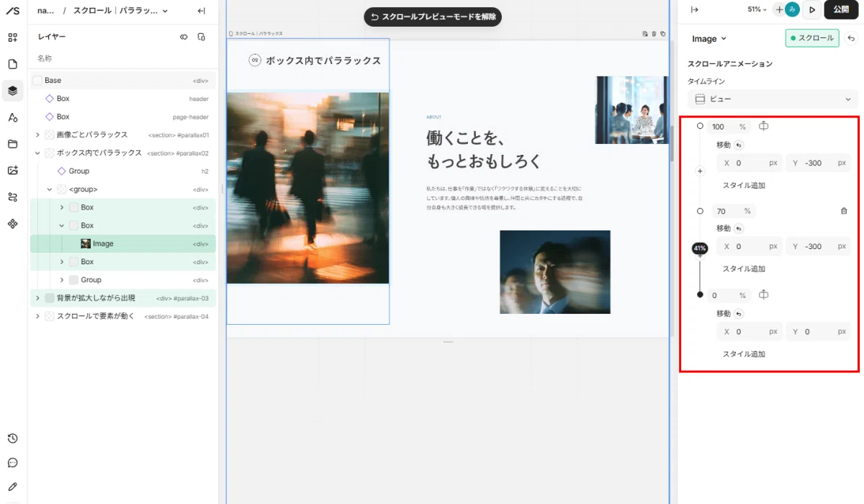Open the pages panel icon in the sidebar
Image resolution: width=864 pixels, height=504 pixels.
[12, 64]
